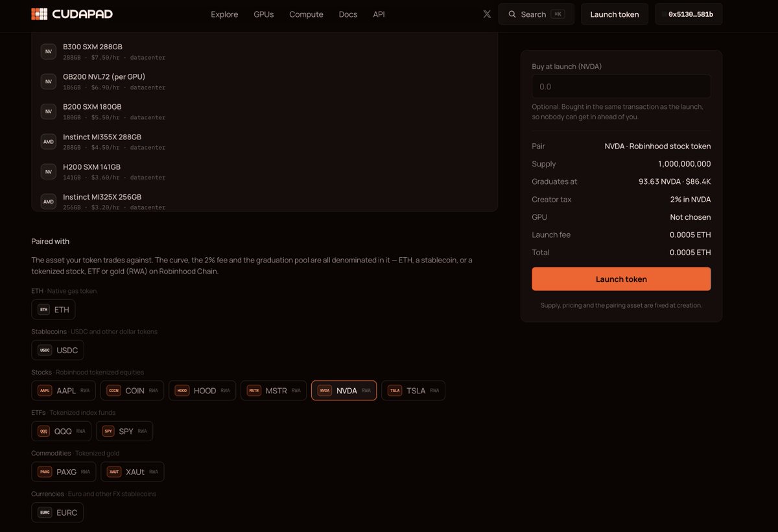Choose COIN stock token pairing

(132, 391)
